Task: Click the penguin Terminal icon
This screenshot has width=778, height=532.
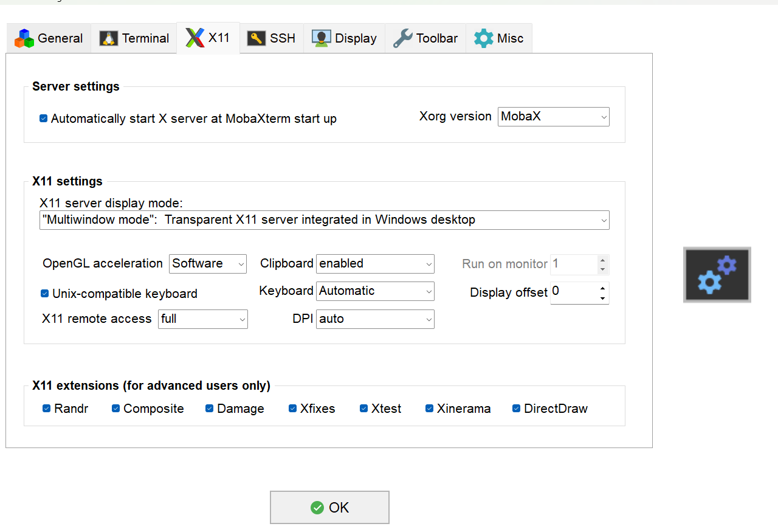Action: [x=109, y=38]
